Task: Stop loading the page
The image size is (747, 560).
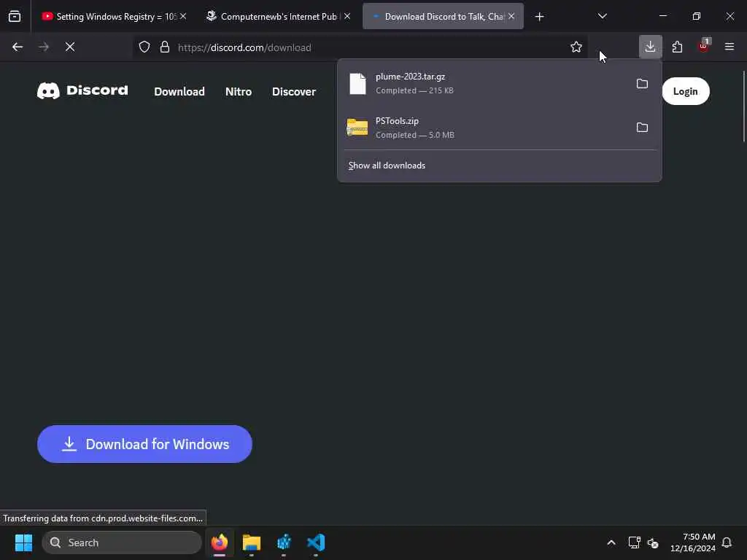Action: (x=70, y=47)
